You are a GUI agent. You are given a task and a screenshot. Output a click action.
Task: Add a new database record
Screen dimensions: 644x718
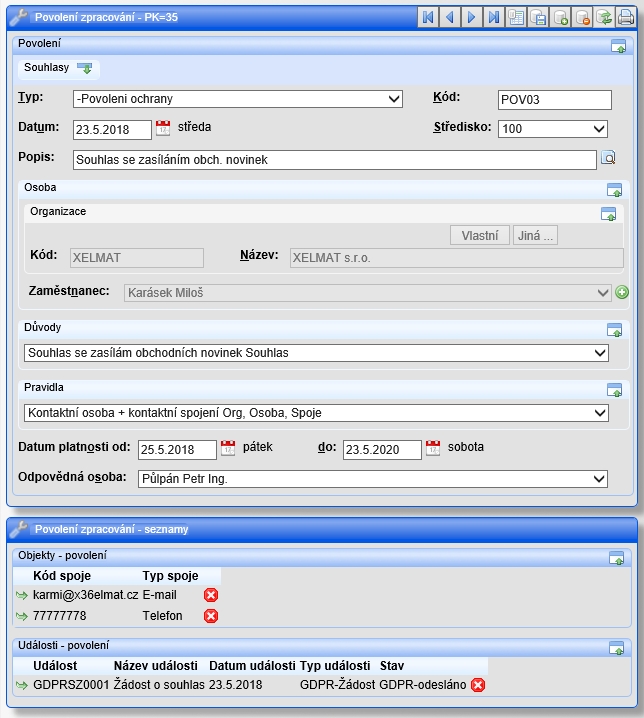point(560,18)
